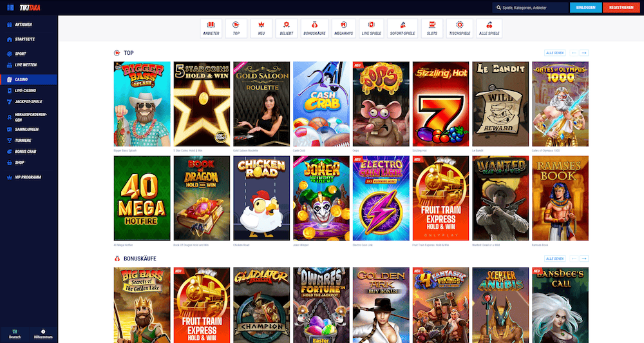Select the Live Spiele category tile
Viewport: 644px width, 343px height.
click(372, 28)
